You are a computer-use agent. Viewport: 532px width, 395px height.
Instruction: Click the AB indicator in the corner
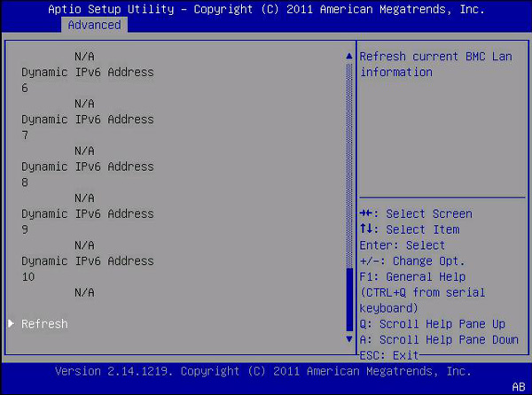point(519,387)
